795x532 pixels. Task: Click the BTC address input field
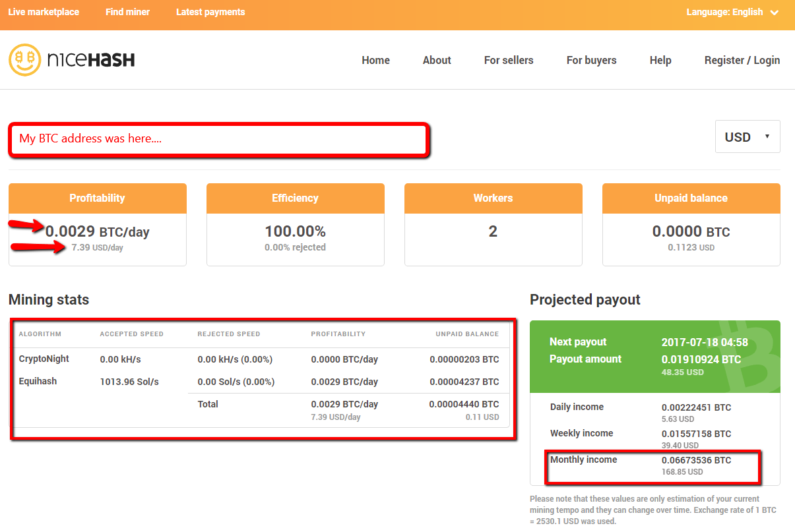click(x=219, y=139)
